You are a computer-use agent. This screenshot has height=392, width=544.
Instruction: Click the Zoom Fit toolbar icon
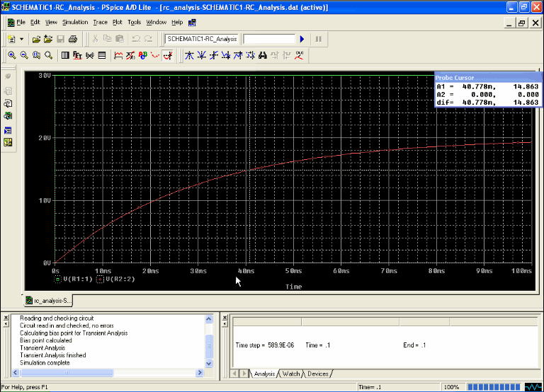pyautogui.click(x=48, y=54)
